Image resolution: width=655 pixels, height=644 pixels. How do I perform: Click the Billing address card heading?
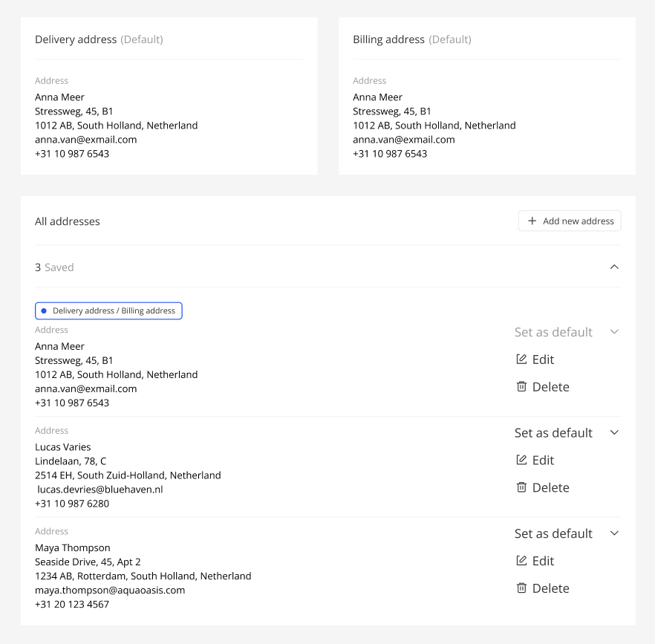[x=388, y=39]
